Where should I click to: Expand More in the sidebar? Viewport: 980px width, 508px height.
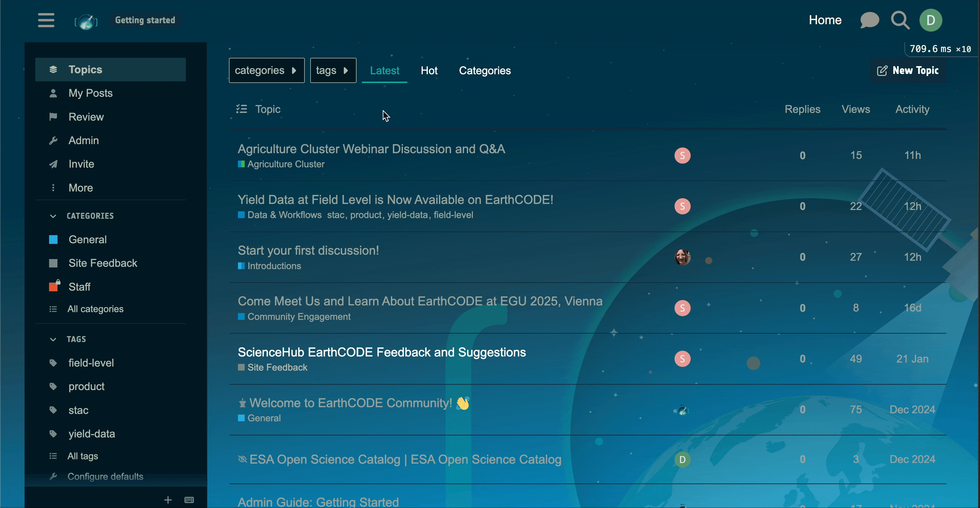80,188
